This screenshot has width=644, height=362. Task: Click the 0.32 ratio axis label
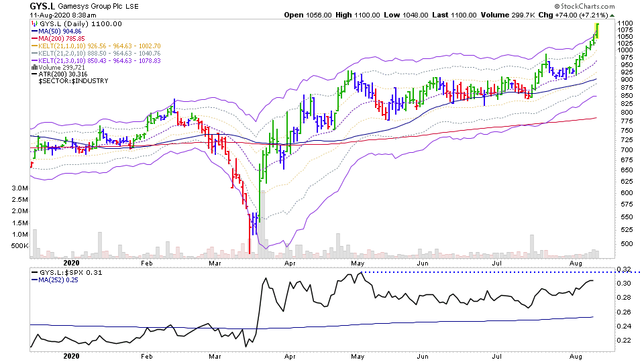(624, 269)
